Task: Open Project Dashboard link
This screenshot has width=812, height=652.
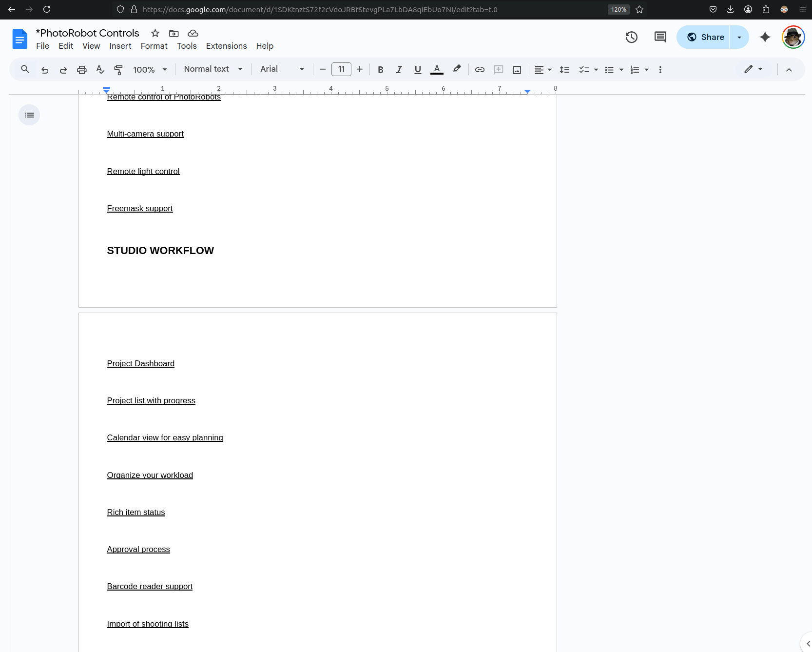Action: click(x=141, y=363)
